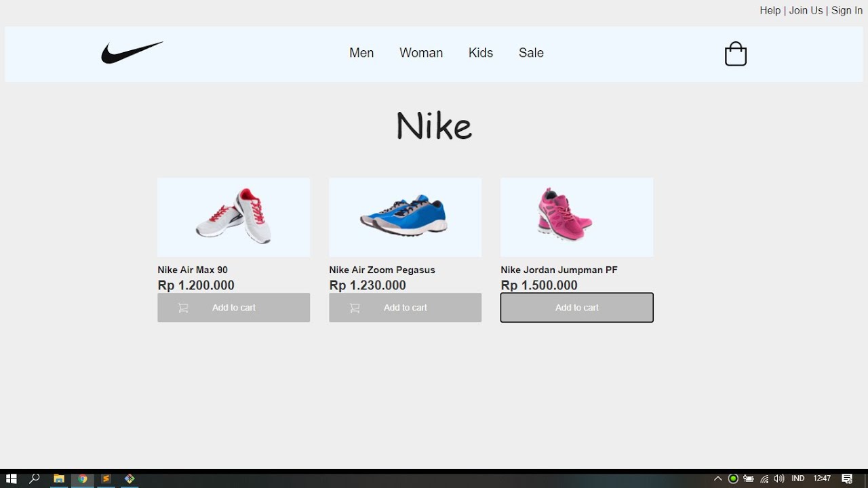Click the Rp 1.500.000 price
The image size is (868, 488).
point(539,285)
